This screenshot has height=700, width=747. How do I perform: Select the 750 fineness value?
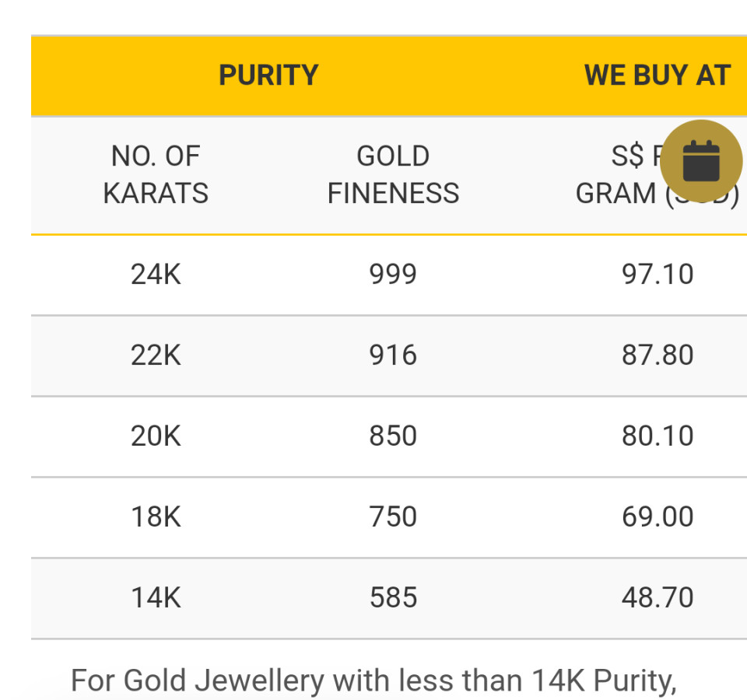[393, 517]
